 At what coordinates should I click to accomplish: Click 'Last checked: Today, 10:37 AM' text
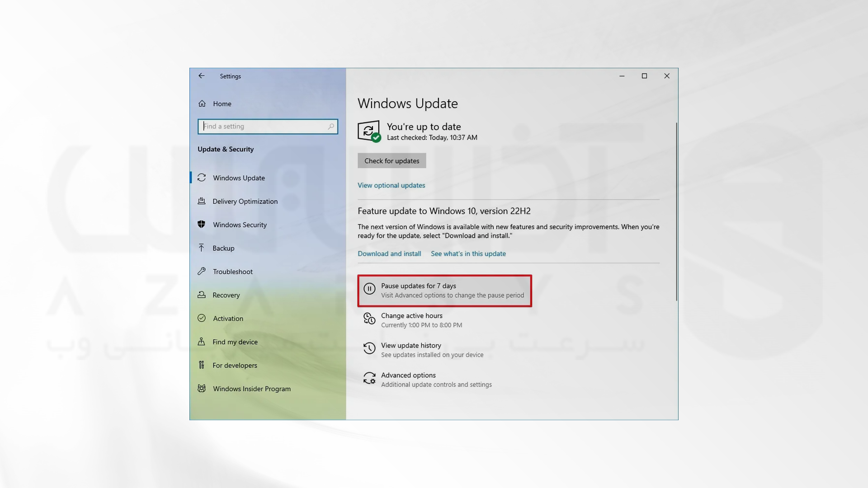[x=432, y=138]
